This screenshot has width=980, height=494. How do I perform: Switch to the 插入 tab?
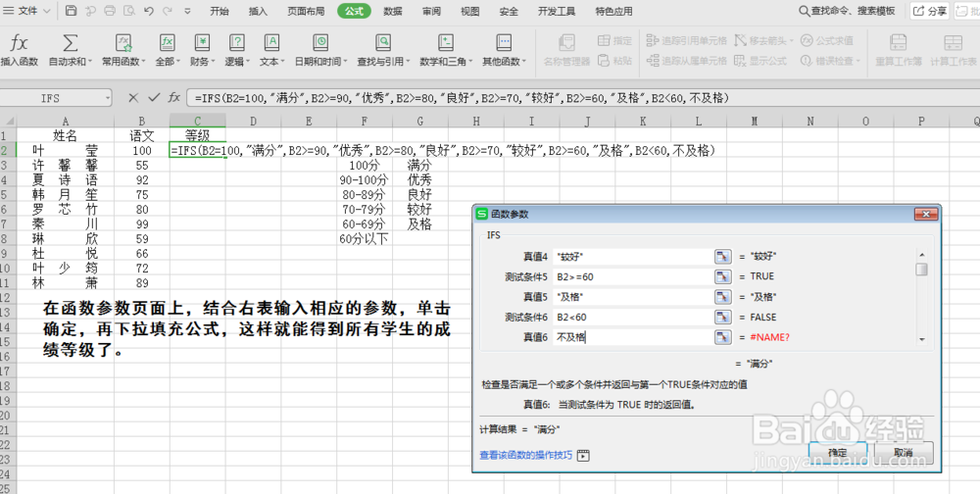pos(258,11)
